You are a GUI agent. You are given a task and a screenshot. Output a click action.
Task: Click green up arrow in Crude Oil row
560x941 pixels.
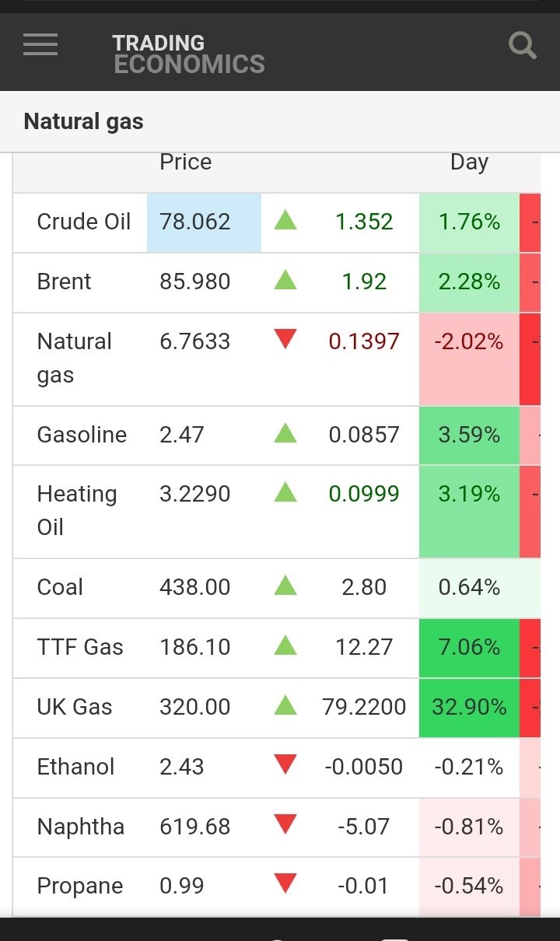click(x=285, y=221)
